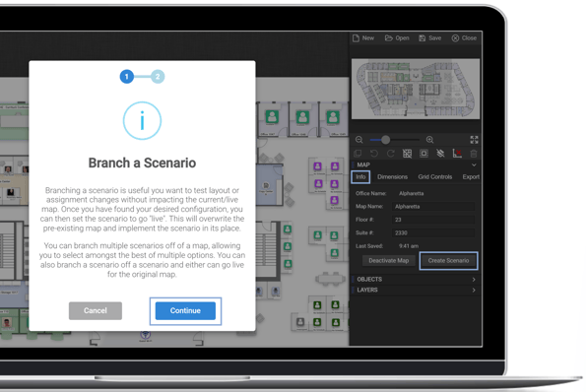The image size is (586, 392).
Task: Open the Grid Controls tab
Action: [435, 176]
